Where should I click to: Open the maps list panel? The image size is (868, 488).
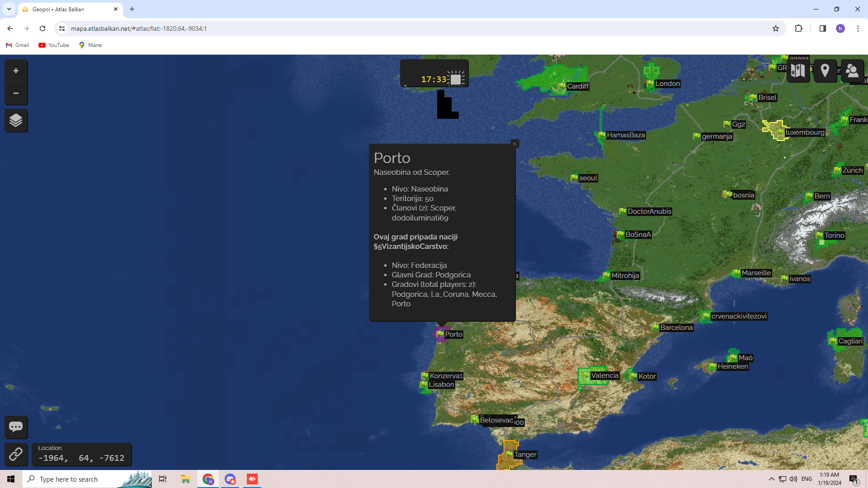point(798,71)
